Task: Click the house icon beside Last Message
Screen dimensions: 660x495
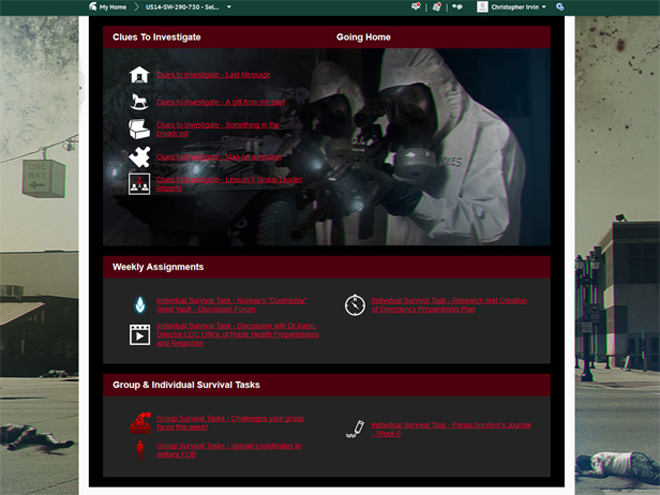Action: tap(139, 75)
